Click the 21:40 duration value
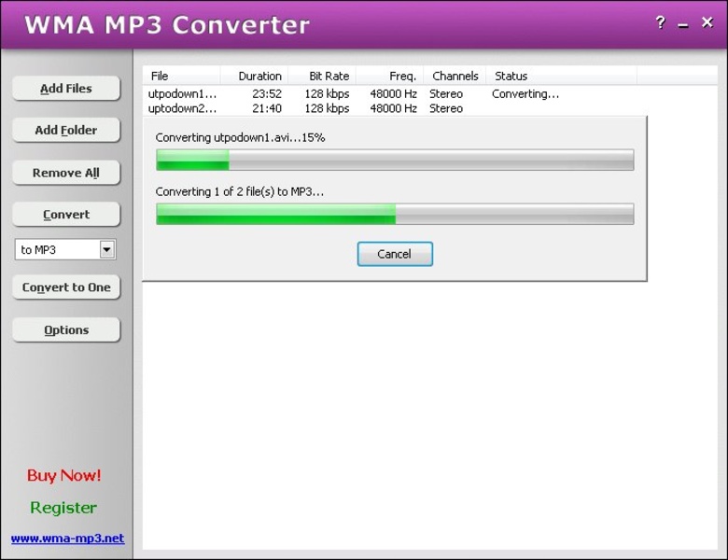Image resolution: width=728 pixels, height=560 pixels. [x=267, y=108]
